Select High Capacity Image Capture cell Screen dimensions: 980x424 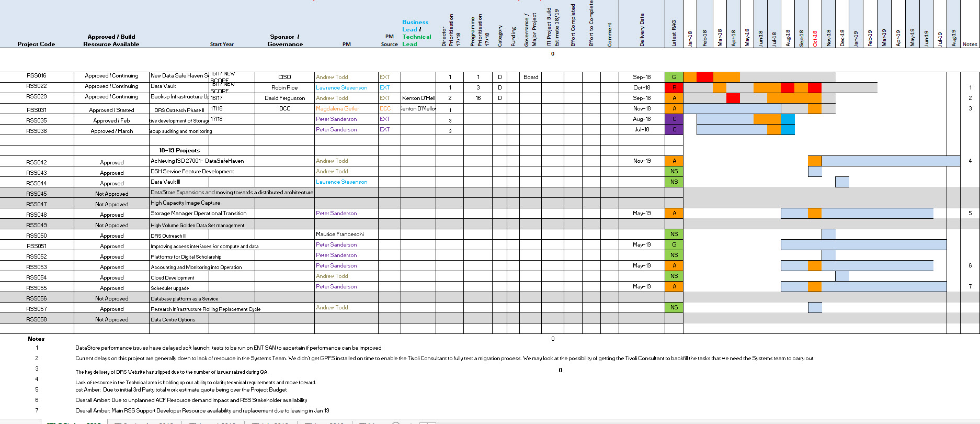186,203
